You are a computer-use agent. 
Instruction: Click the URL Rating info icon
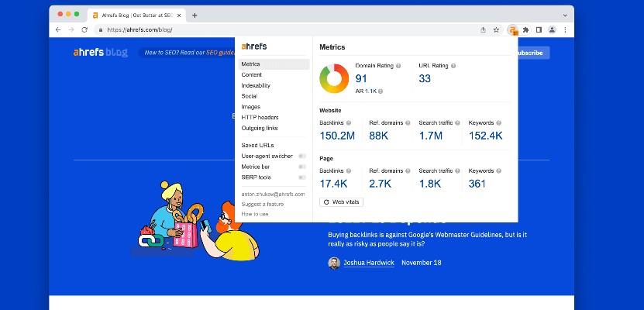point(454,67)
